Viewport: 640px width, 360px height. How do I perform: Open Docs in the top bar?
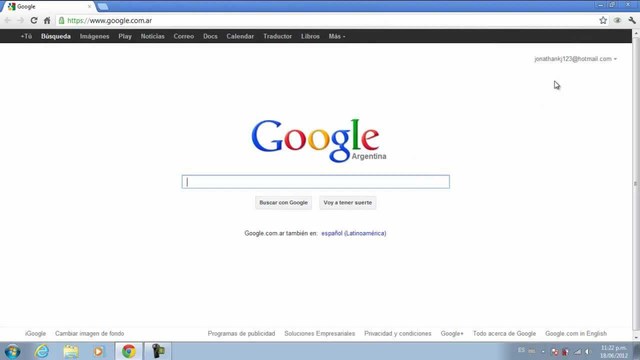click(210, 36)
